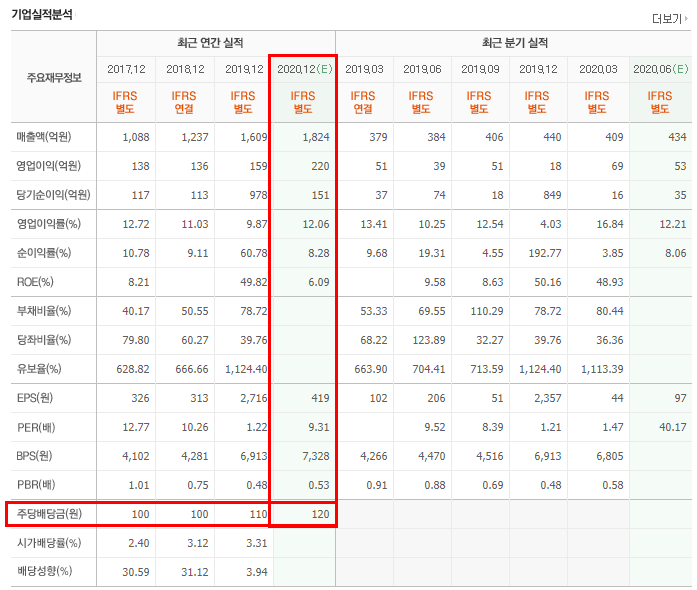Click the 배당성향(%) row label
Image resolution: width=697 pixels, height=590 pixels.
tap(44, 572)
